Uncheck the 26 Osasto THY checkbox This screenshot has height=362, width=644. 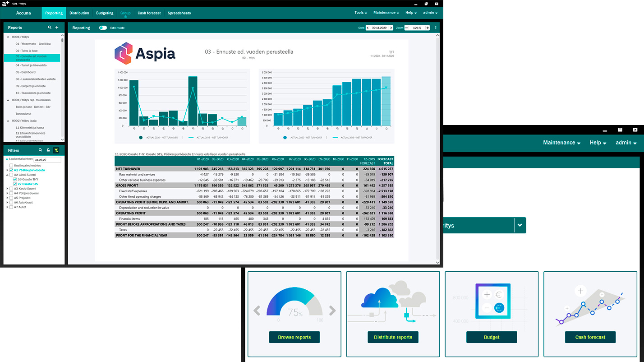[15, 180]
